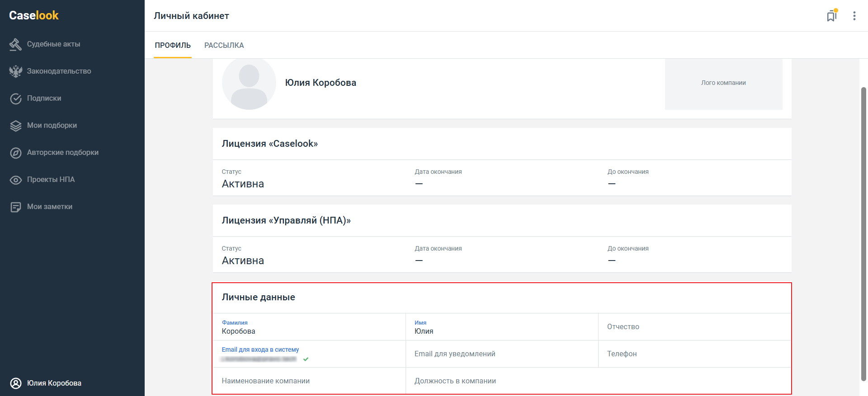Click the gavel icon for Судебные акты

pyautogui.click(x=16, y=44)
